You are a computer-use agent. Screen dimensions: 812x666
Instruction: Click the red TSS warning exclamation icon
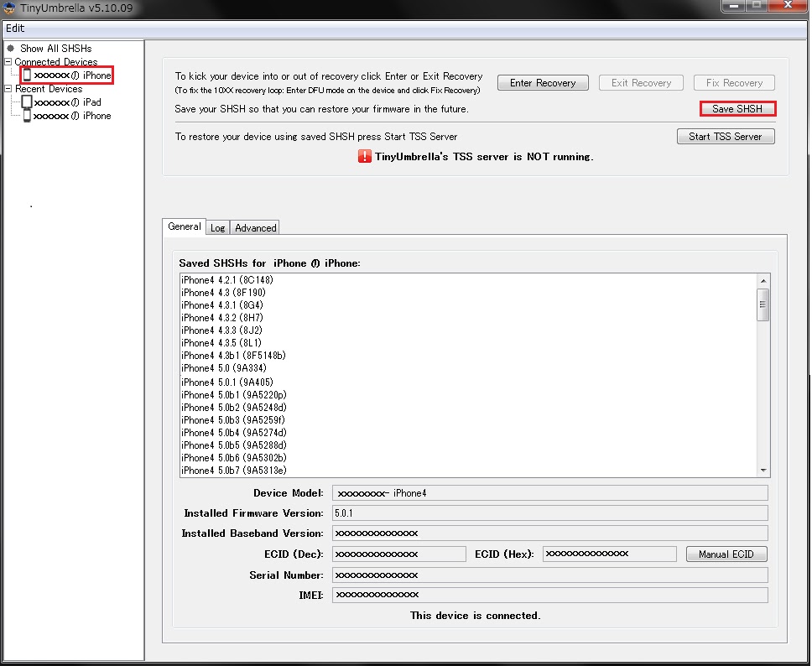(362, 156)
